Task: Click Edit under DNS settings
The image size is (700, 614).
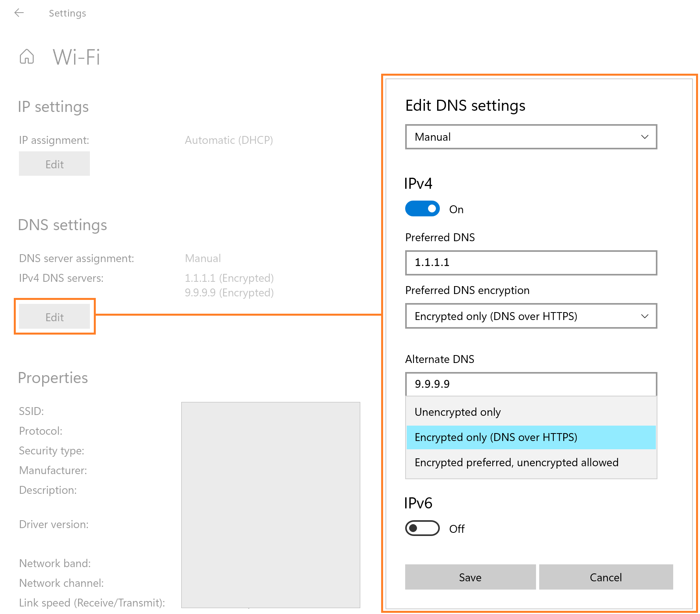Action: (54, 316)
